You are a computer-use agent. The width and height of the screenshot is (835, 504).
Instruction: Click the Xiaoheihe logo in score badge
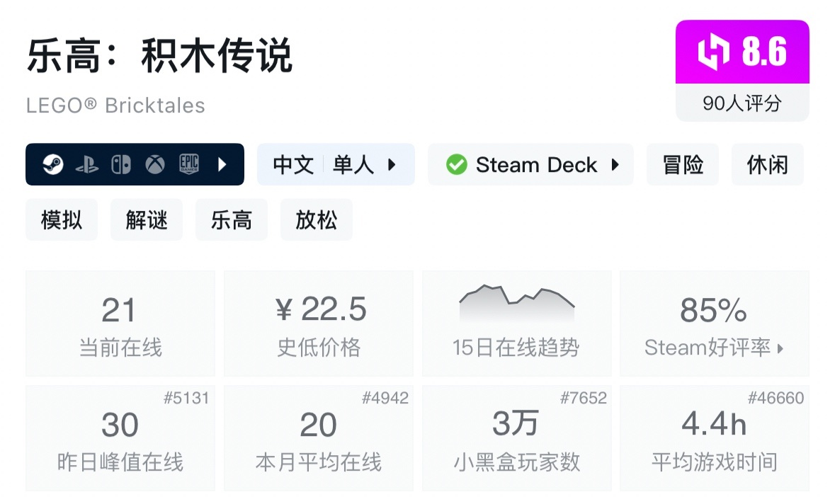[713, 52]
